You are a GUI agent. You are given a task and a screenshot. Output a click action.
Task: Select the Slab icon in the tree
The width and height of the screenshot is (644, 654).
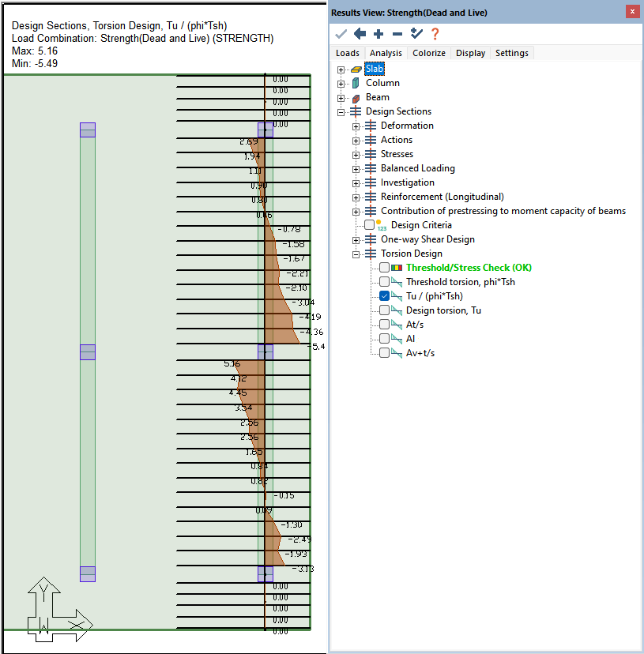(x=356, y=69)
